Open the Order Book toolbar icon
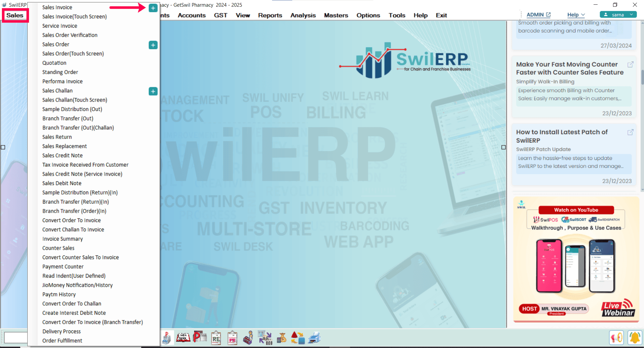This screenshot has width=644, height=348. (183, 338)
